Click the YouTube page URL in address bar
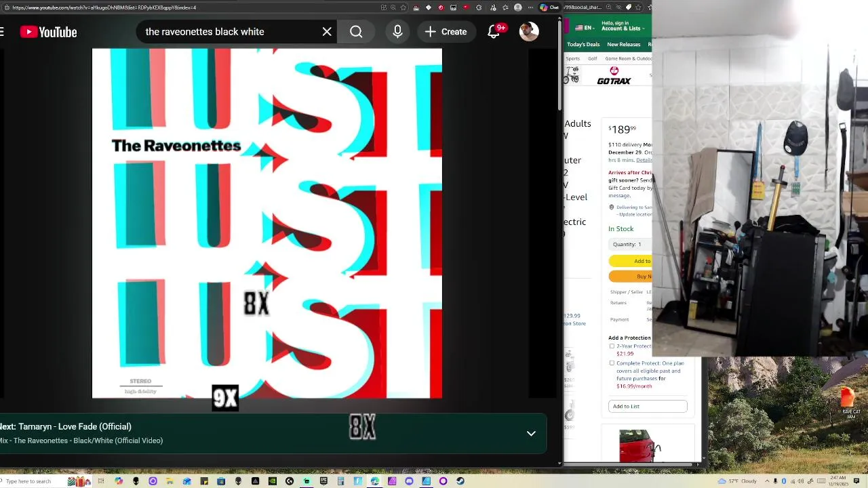 tap(104, 7)
